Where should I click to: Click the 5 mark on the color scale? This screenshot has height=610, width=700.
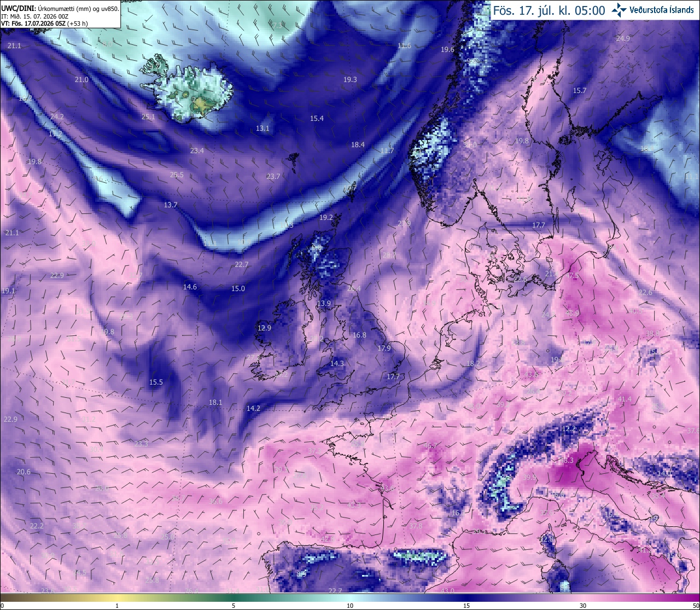point(234,605)
